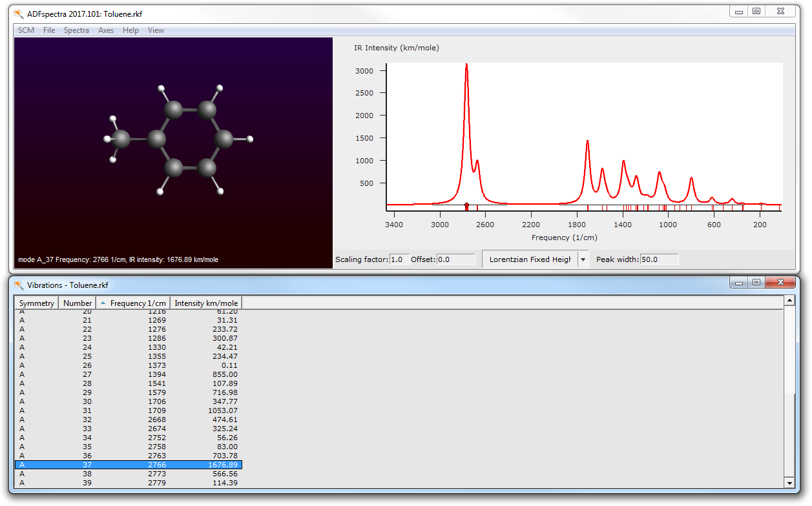This screenshot has height=506, width=812.
Task: Click the IR Intensity (km/mole) axis label
Action: click(397, 48)
